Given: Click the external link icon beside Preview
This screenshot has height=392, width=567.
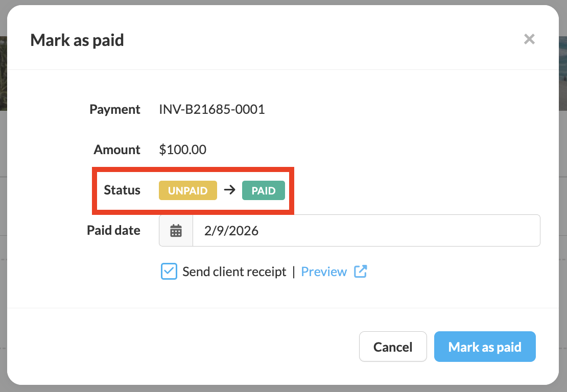Looking at the screenshot, I should point(361,272).
